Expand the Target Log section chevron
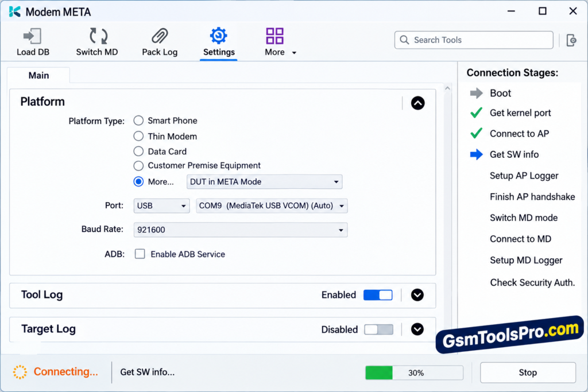Screen dimensions: 588x392 tap(417, 329)
